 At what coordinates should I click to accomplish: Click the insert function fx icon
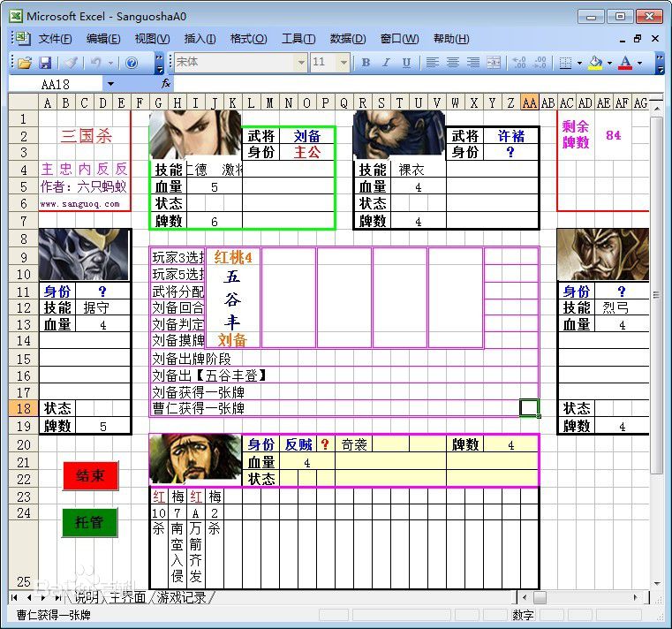click(x=166, y=84)
